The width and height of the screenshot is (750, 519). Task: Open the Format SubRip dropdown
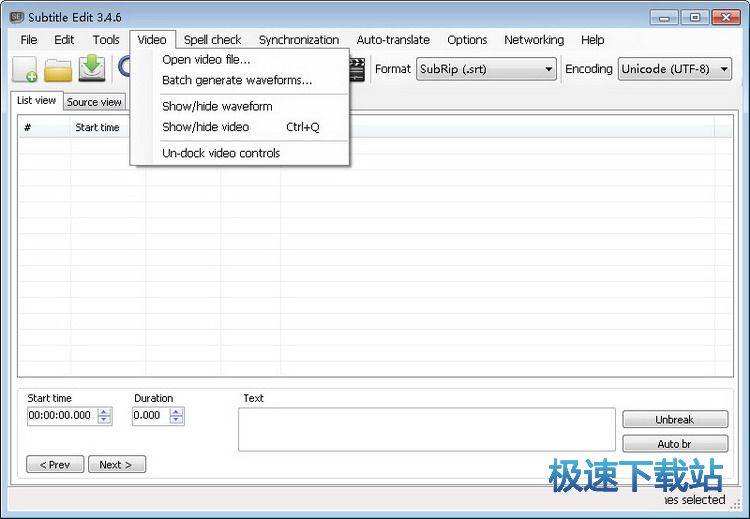coord(486,69)
